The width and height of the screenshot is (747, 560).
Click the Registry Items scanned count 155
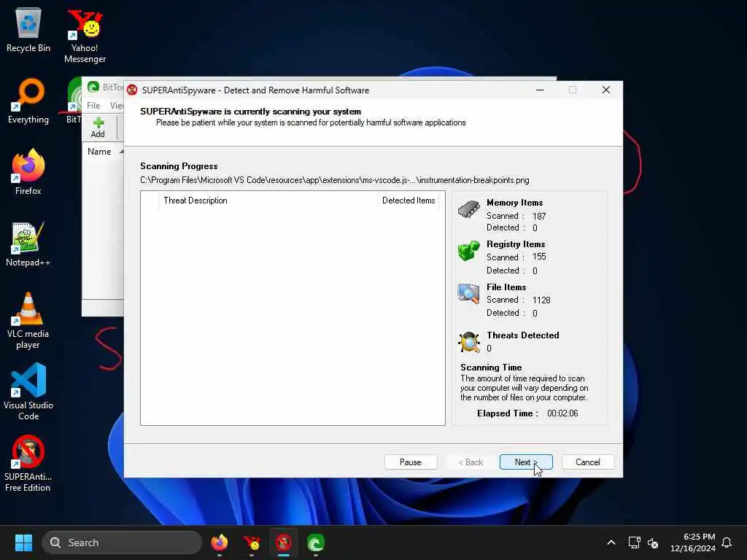pyautogui.click(x=539, y=257)
